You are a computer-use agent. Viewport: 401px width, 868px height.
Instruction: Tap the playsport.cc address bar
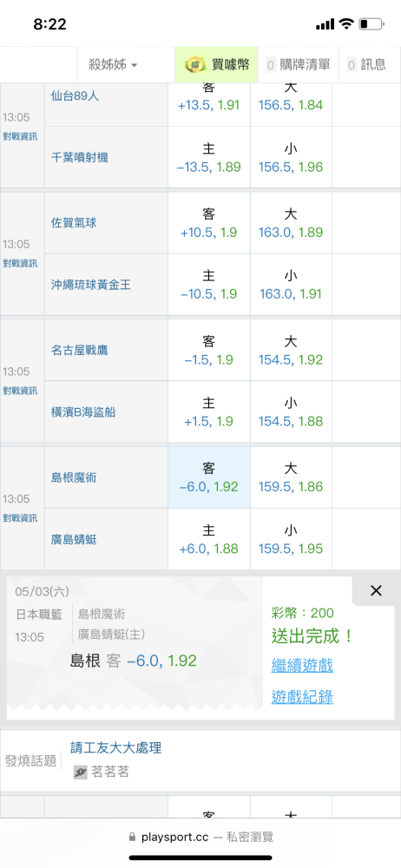point(200,837)
